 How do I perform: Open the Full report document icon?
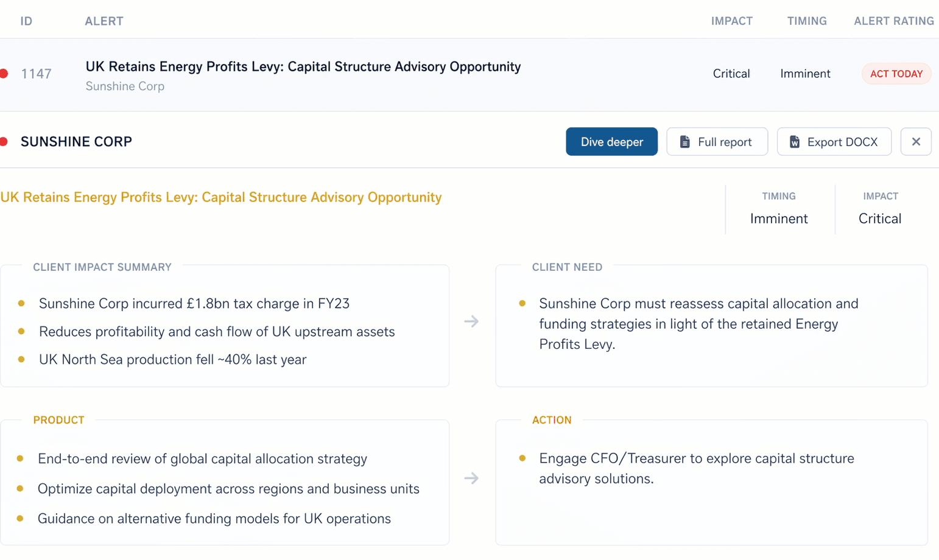[685, 142]
